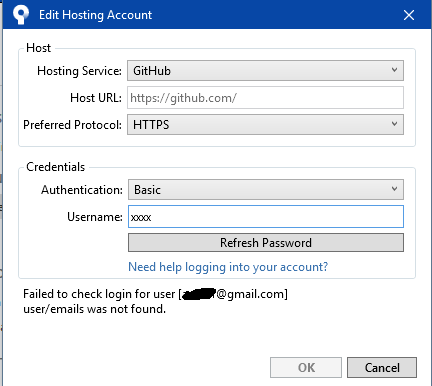Click the Sourcetree logo in the title bar
432x386 pixels.
click(21, 15)
